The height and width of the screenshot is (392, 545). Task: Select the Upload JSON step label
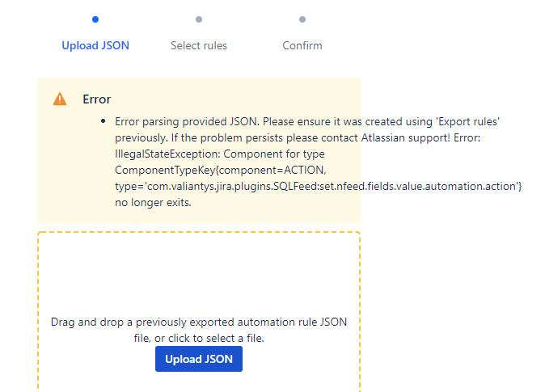coord(95,45)
